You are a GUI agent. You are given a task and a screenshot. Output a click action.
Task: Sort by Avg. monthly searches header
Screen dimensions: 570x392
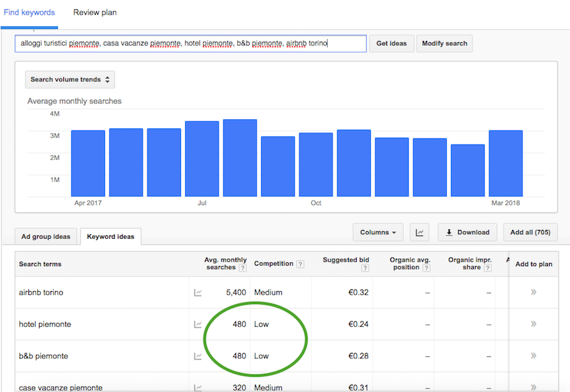225,264
